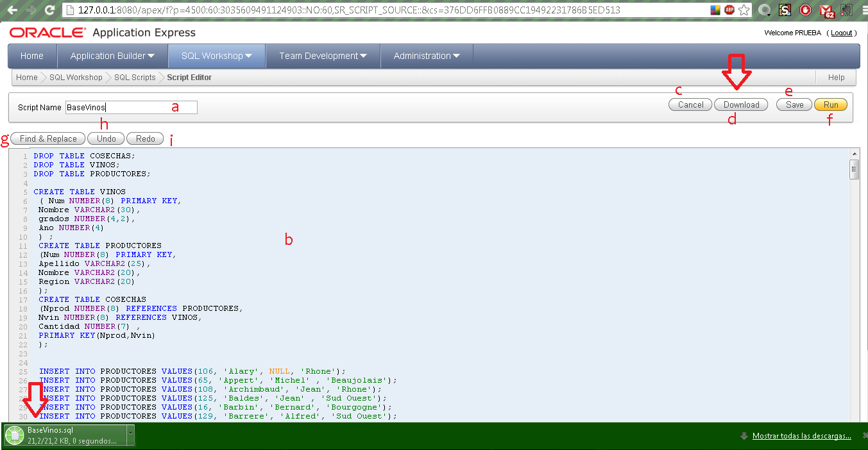The height and width of the screenshot is (450, 868).
Task: Click the S extension icon on the toolbar
Action: tap(785, 10)
